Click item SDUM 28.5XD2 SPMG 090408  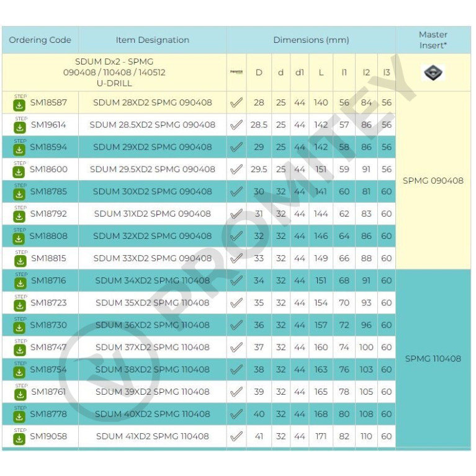[x=153, y=125]
